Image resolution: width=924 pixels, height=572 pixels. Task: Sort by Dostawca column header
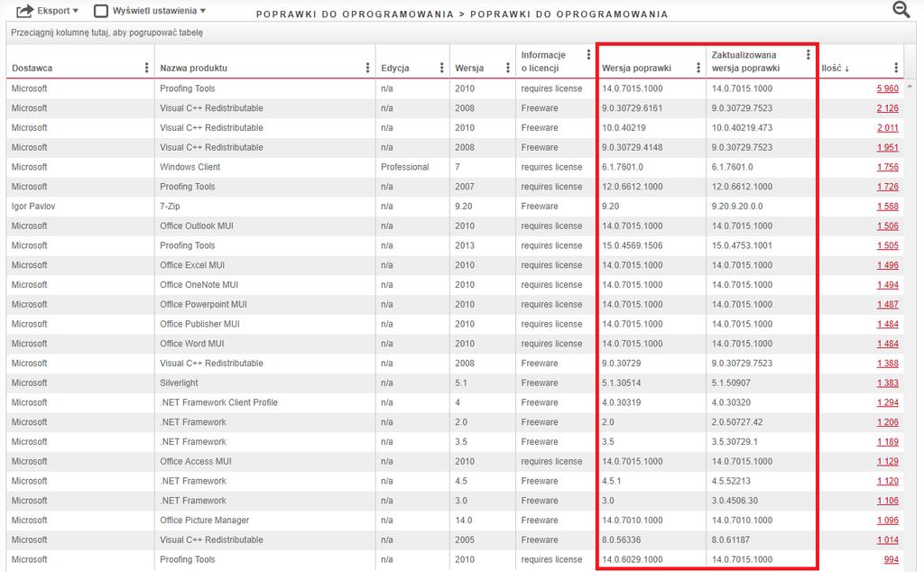32,69
